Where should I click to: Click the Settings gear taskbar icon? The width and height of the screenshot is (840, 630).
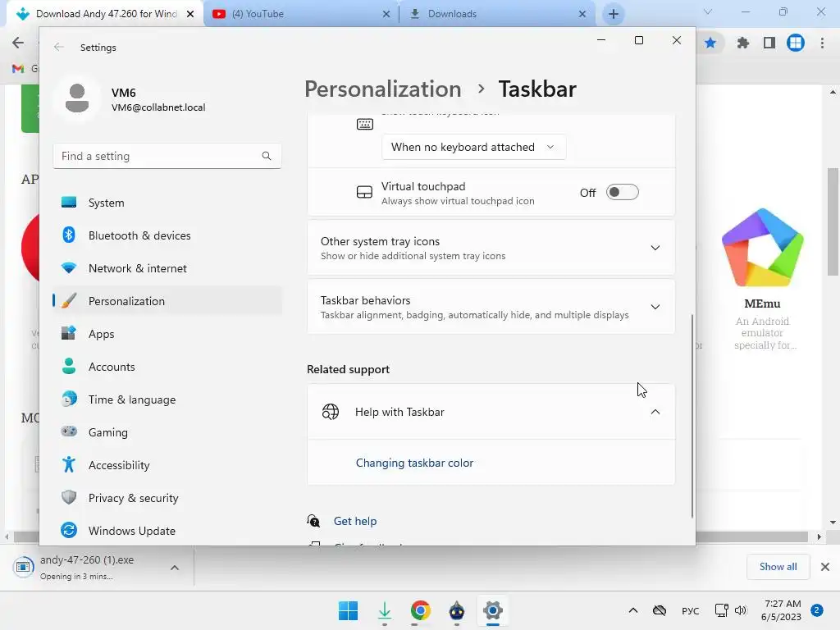(492, 610)
